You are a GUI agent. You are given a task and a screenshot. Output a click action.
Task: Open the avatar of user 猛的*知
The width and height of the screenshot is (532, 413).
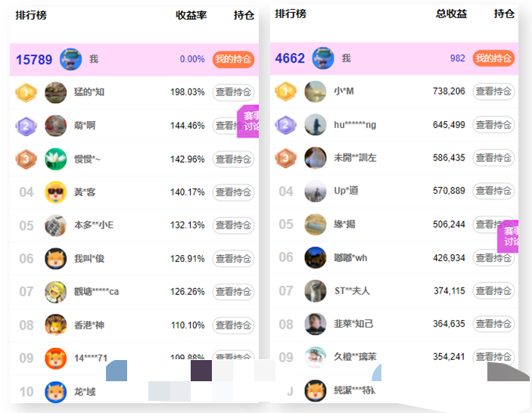55,92
